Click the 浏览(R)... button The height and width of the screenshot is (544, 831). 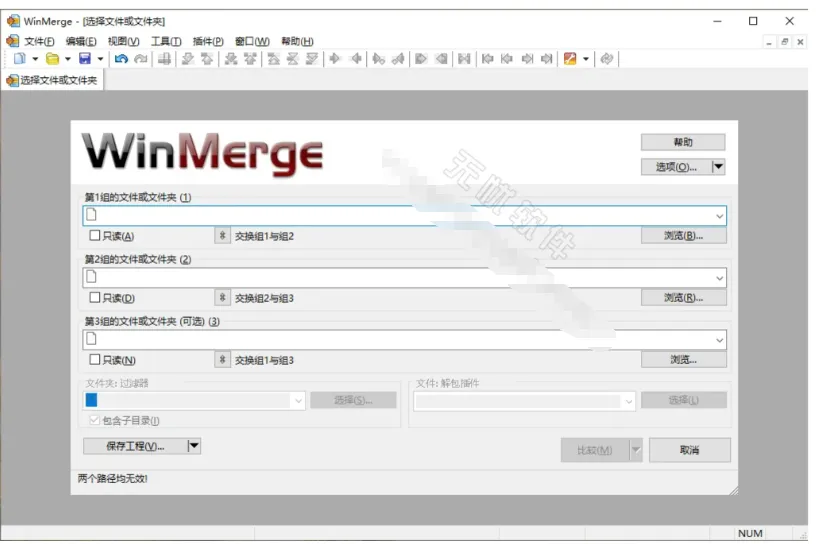click(684, 297)
